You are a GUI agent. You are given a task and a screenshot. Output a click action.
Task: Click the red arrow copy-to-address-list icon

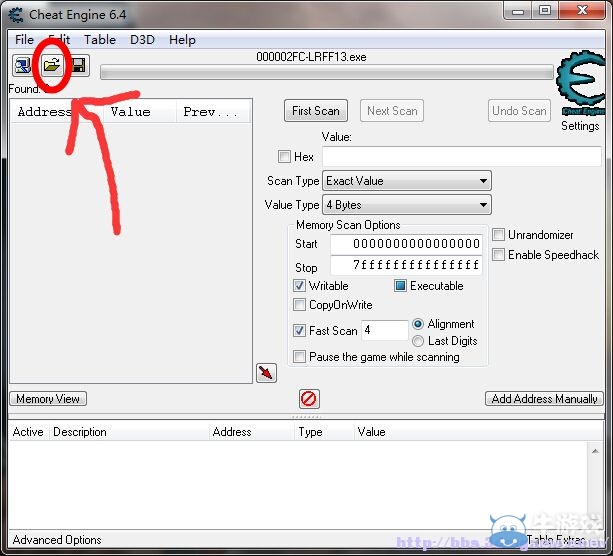266,373
